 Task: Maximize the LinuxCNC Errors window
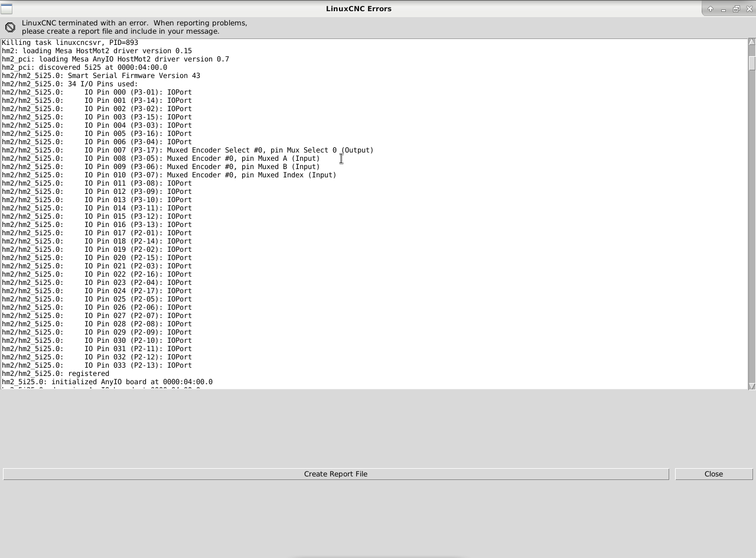tap(737, 9)
